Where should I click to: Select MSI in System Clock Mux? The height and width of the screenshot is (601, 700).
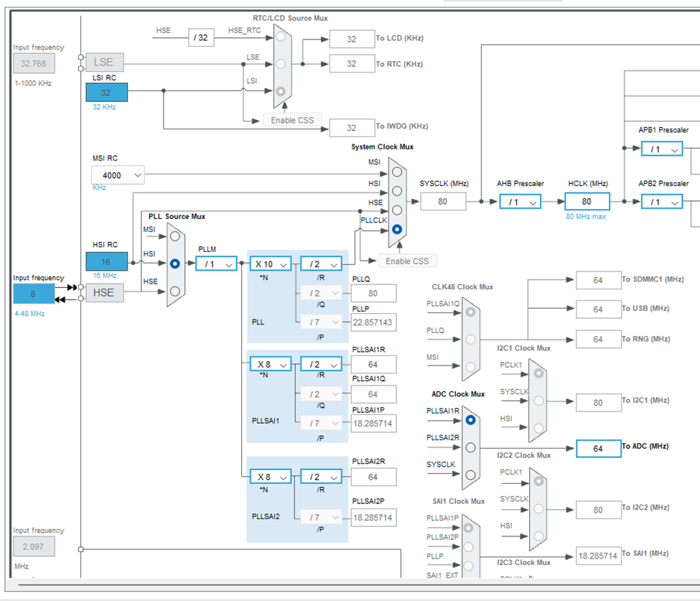397,172
